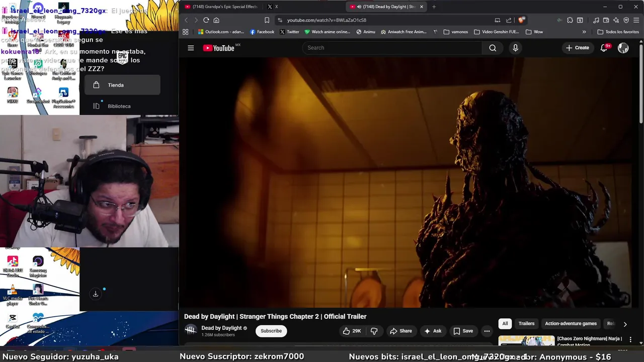Click the Ask button
The image size is (644, 362).
(x=433, y=331)
